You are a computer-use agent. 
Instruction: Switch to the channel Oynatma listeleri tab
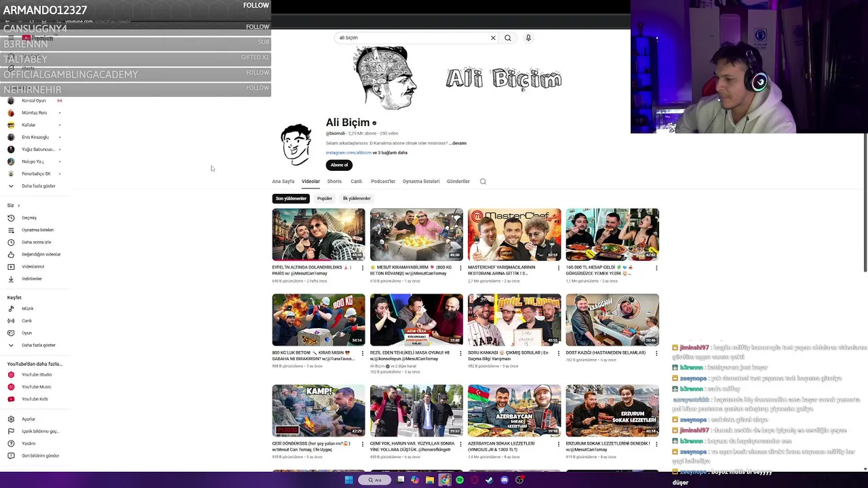tap(421, 182)
